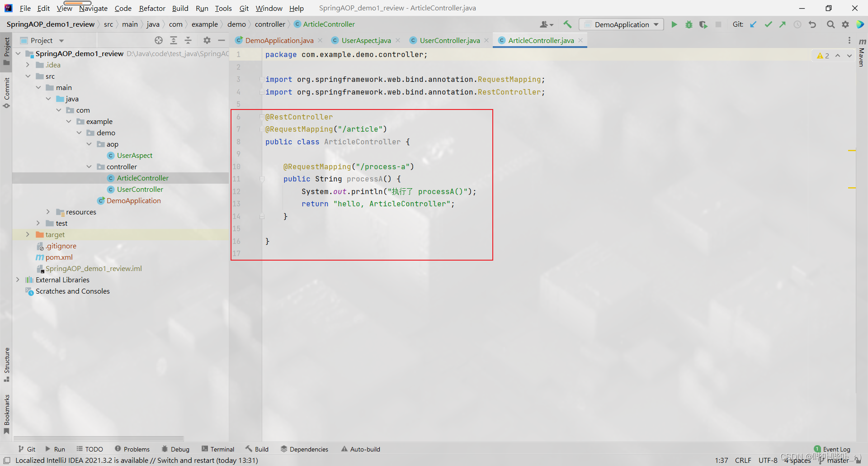Expand the .idea folder
Image resolution: width=868 pixels, height=466 pixels.
click(x=28, y=65)
